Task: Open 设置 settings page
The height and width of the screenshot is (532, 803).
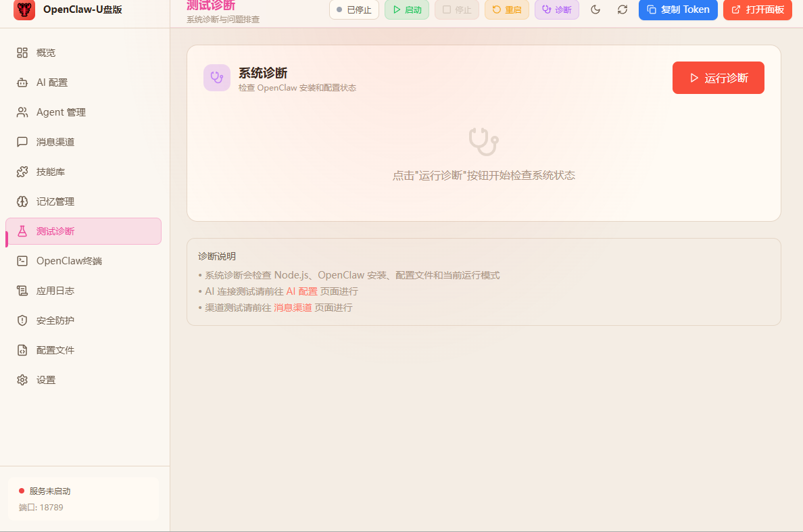Action: 83,379
